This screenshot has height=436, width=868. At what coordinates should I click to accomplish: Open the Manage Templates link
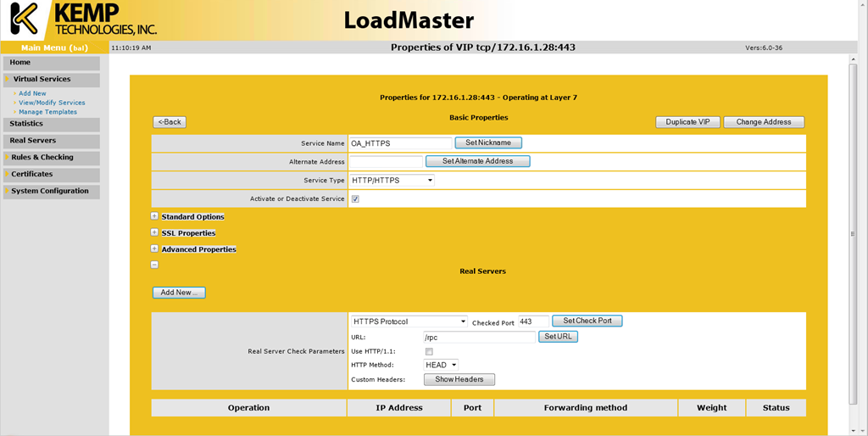pos(47,112)
